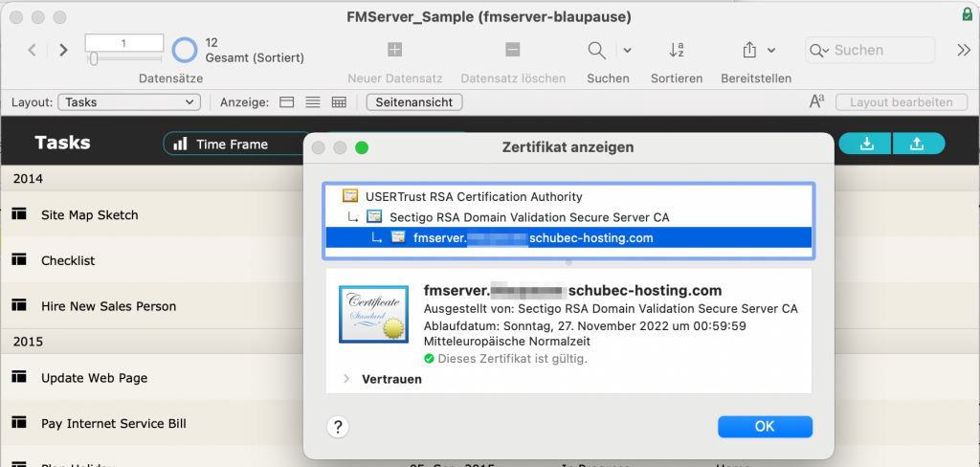Click Neuer Datensatz plus icon
This screenshot has width=980, height=467.
pyautogui.click(x=395, y=50)
